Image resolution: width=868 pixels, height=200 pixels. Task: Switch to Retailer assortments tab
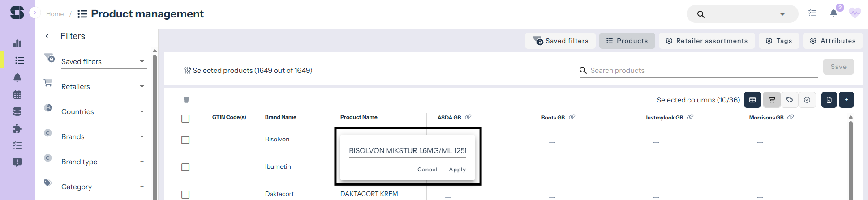click(706, 41)
